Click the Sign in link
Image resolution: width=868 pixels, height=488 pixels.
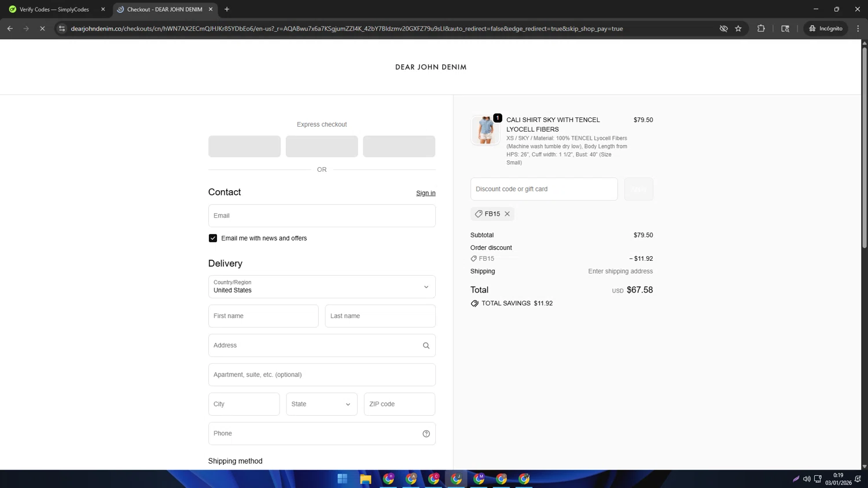pyautogui.click(x=426, y=193)
